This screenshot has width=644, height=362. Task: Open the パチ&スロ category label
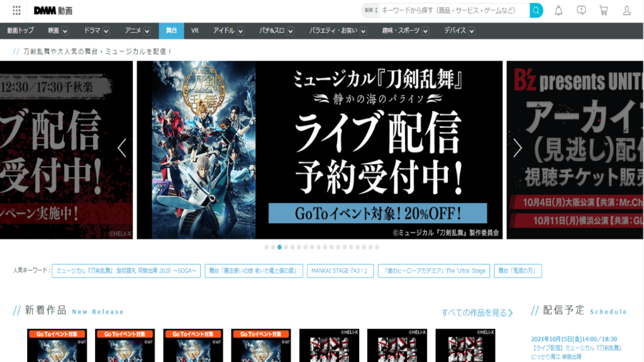tap(272, 31)
